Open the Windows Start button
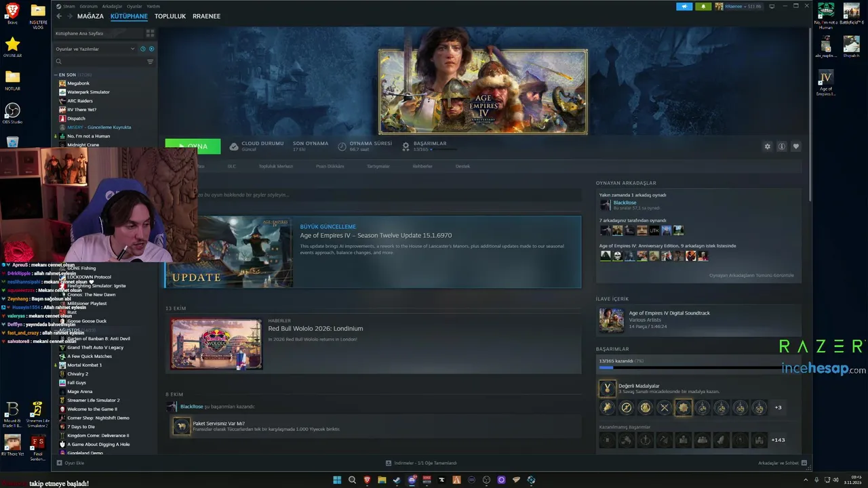The image size is (868, 488). [337, 480]
